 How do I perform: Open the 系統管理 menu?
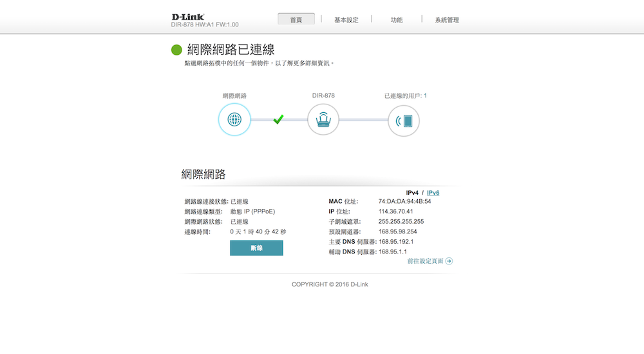(447, 20)
